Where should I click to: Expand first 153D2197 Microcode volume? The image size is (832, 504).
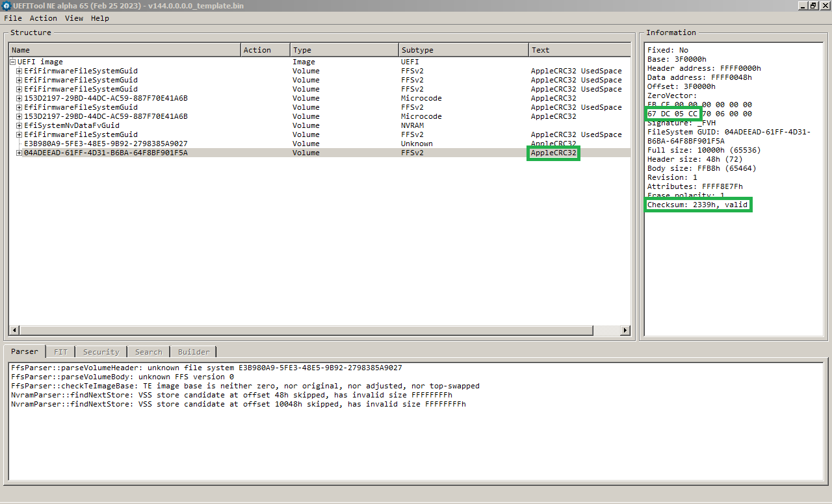pyautogui.click(x=19, y=99)
